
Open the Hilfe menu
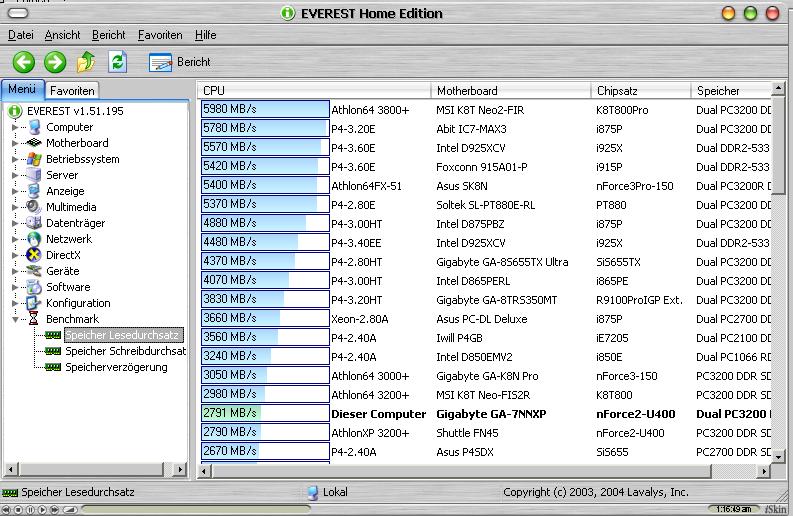coord(205,35)
